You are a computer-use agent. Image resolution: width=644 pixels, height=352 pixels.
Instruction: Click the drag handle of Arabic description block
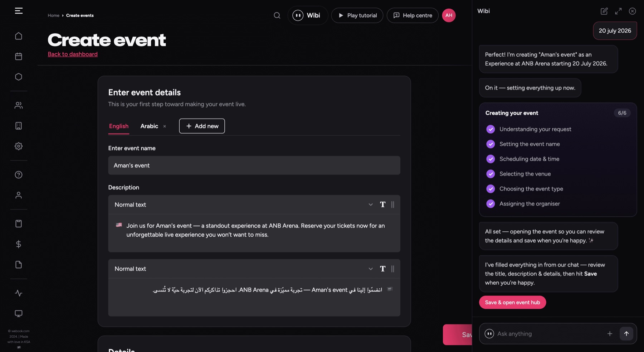(392, 269)
